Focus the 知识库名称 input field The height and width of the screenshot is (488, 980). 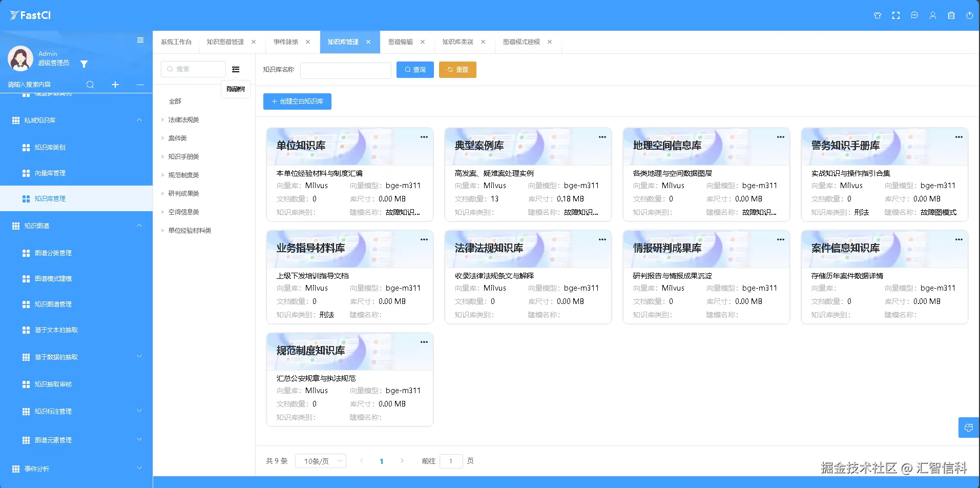346,70
